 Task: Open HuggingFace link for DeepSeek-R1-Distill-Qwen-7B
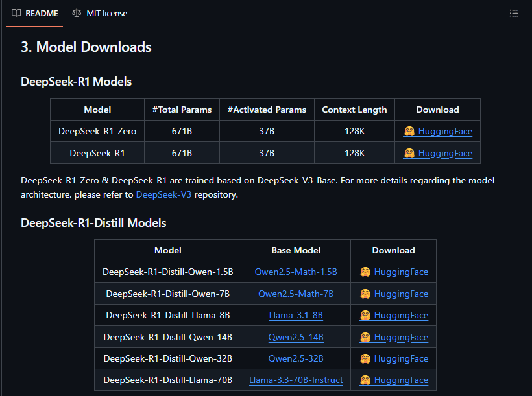click(394, 294)
